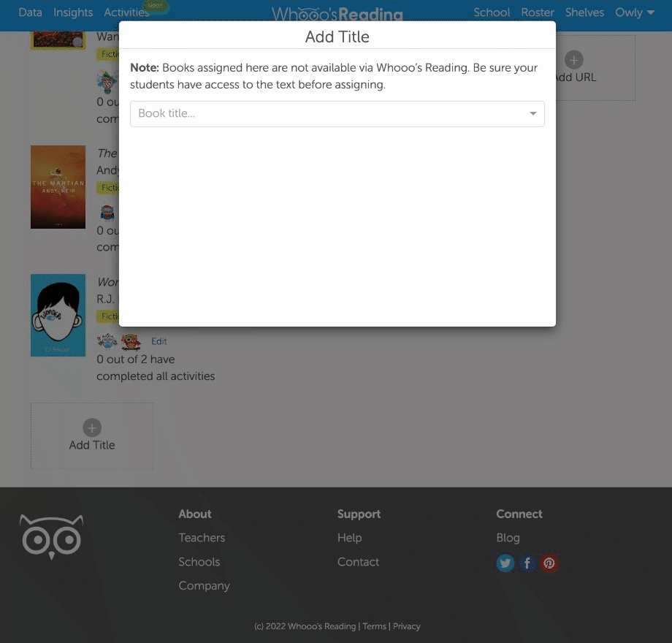Open the Activities menu item

click(x=126, y=12)
